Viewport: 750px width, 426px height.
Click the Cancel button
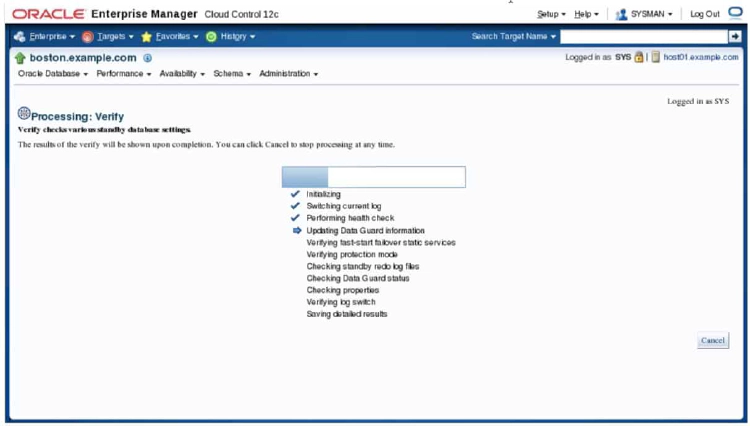coord(713,340)
